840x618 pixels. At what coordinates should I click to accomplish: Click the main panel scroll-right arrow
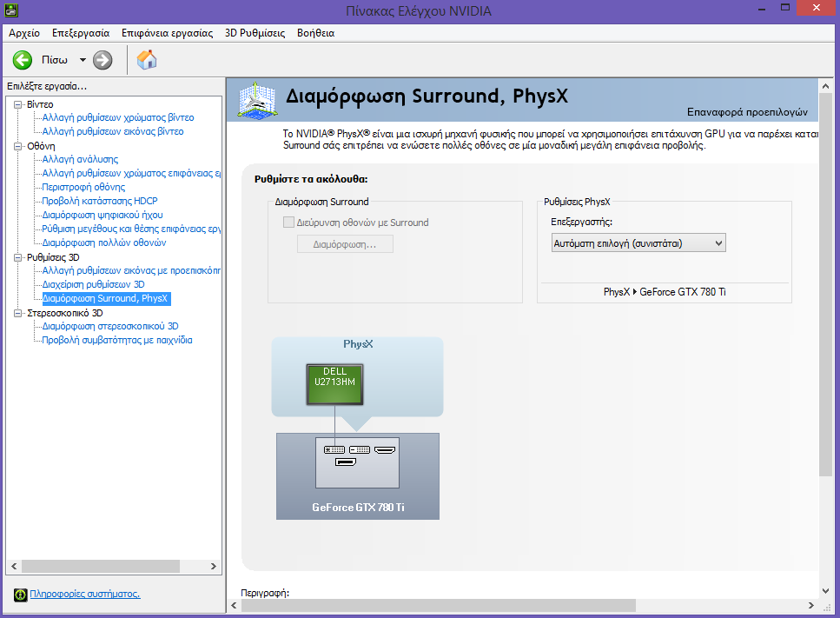(811, 606)
